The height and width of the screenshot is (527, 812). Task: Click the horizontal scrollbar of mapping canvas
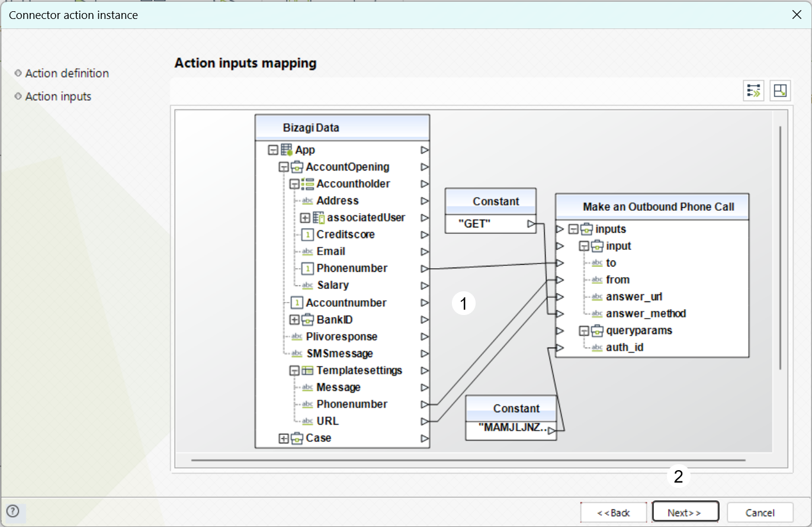468,459
